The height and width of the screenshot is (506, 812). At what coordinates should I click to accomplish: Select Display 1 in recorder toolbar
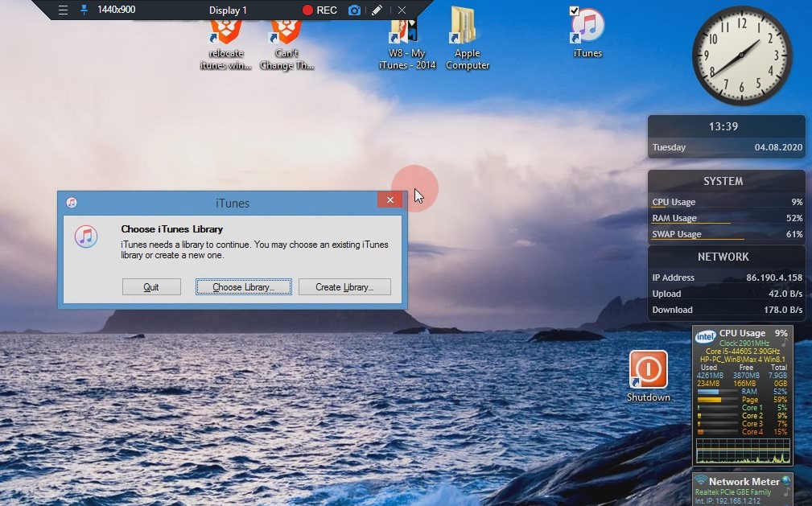pos(228,10)
